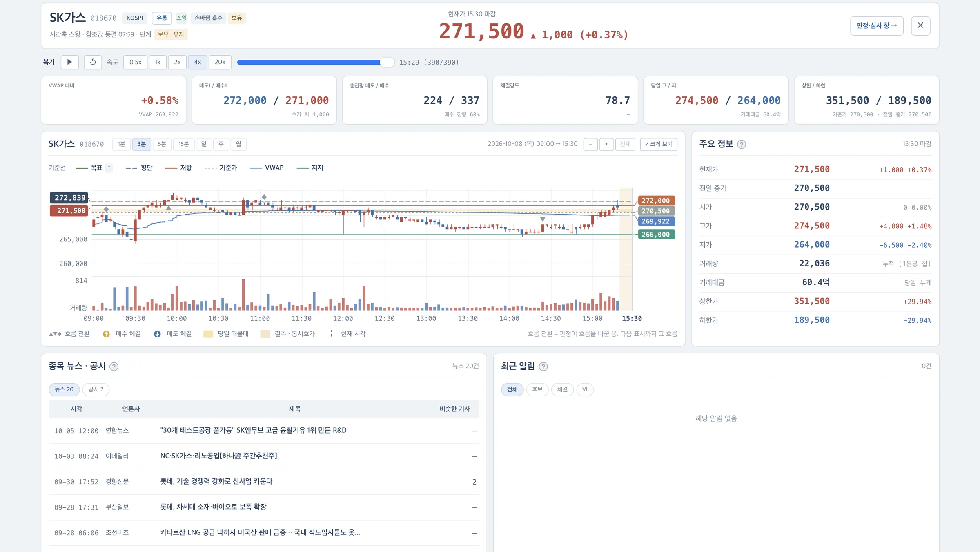Set replay speed to 1x
Screen dimensions: 980x552
tap(158, 62)
